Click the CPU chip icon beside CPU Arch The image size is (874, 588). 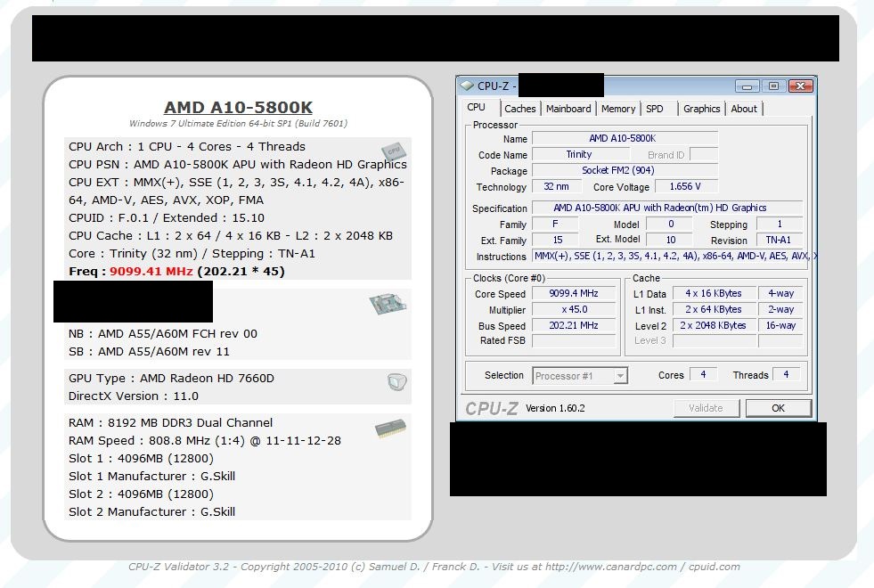coord(392,151)
